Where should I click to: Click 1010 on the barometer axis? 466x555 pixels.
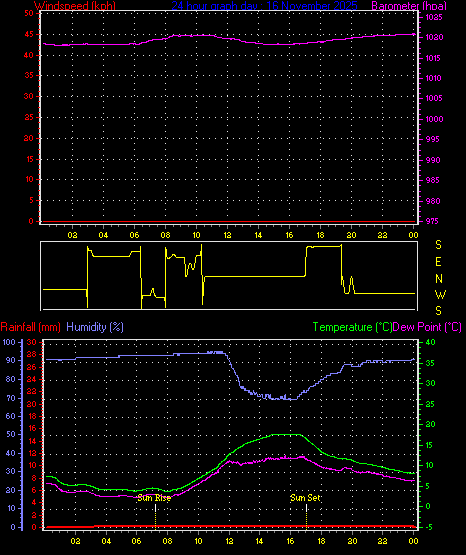coord(433,78)
